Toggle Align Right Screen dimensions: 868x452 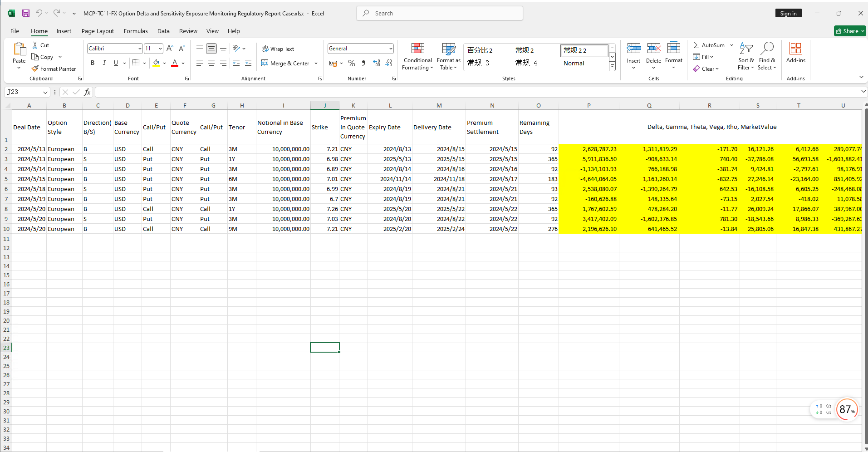click(x=223, y=63)
